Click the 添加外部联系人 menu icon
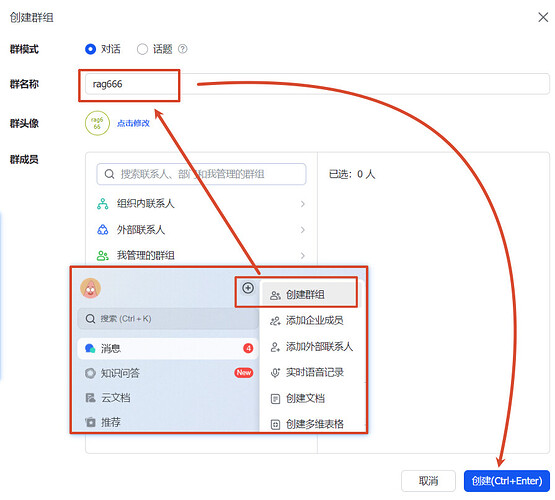555x500 pixels. coord(275,347)
